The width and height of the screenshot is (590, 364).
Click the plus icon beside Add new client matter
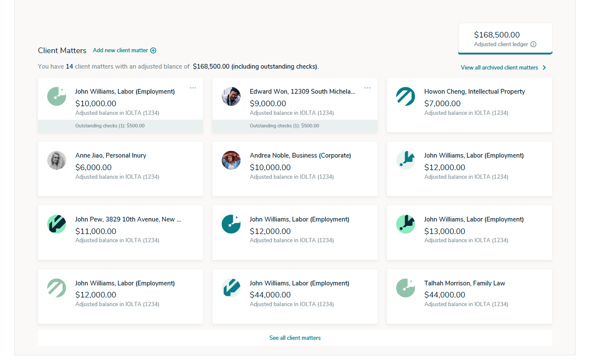coord(153,51)
